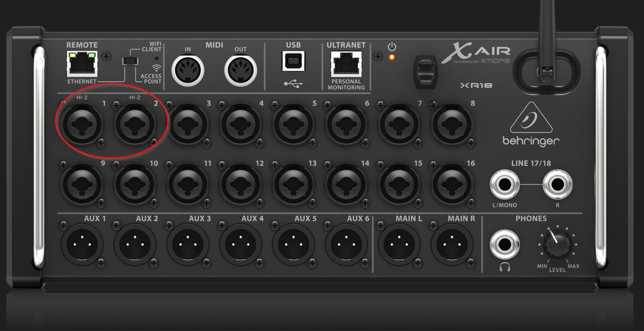This screenshot has height=331, width=644.
Task: Click the MAX label by level knob
Action: 574,266
